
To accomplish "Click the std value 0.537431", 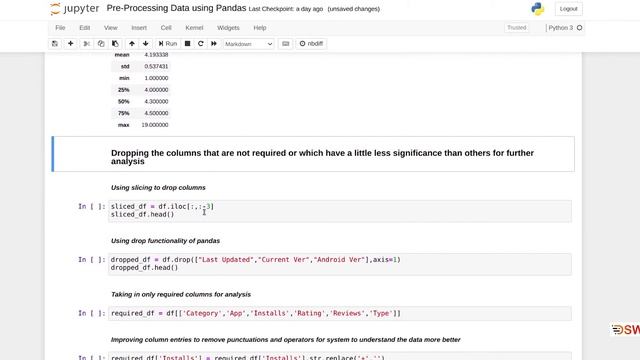I will tap(156, 67).
